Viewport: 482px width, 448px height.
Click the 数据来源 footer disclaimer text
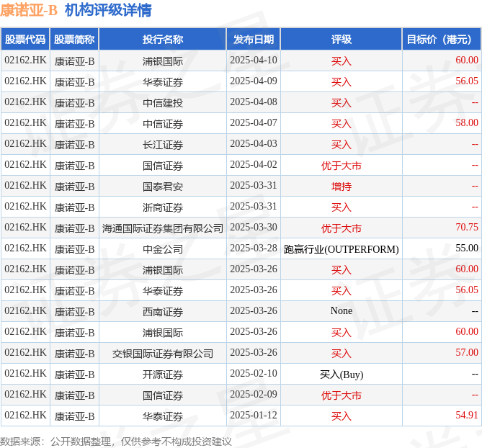[x=115, y=442]
